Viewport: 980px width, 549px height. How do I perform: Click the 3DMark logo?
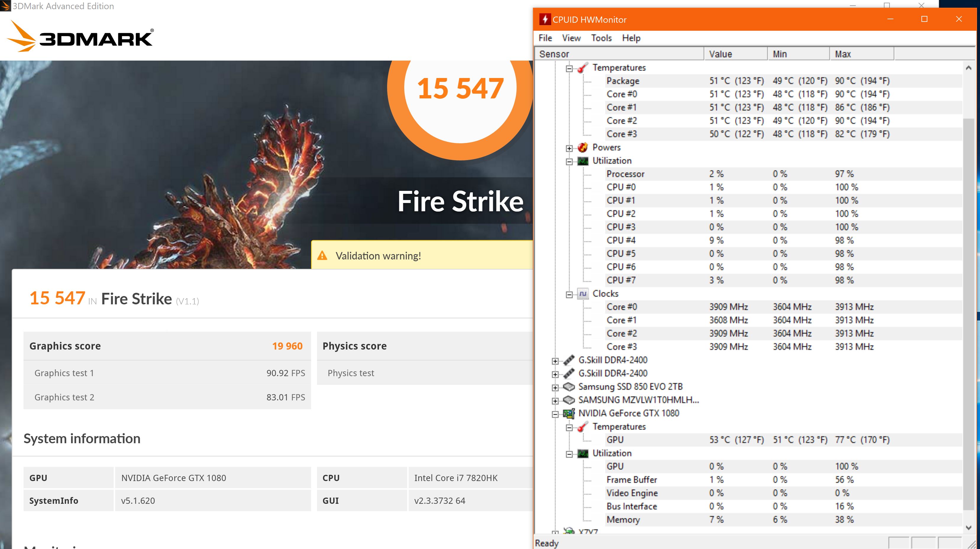point(80,36)
